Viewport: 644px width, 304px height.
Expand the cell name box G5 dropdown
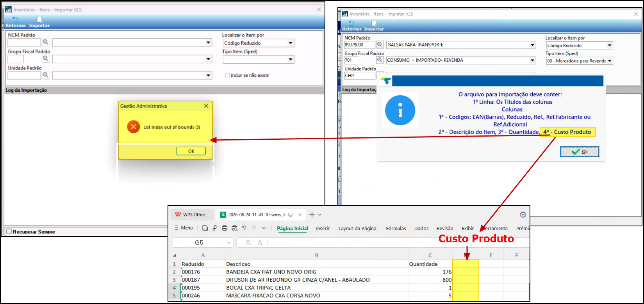229,243
